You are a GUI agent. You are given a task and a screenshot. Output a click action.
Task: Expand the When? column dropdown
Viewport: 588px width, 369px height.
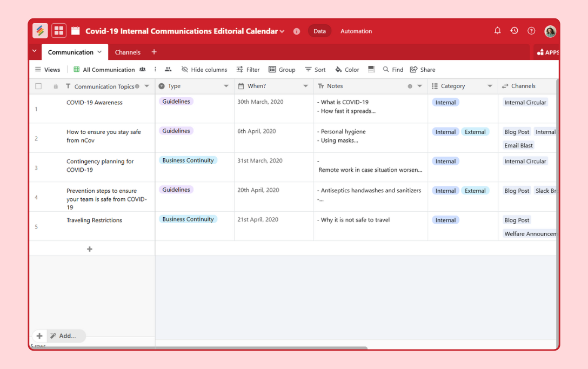(306, 86)
